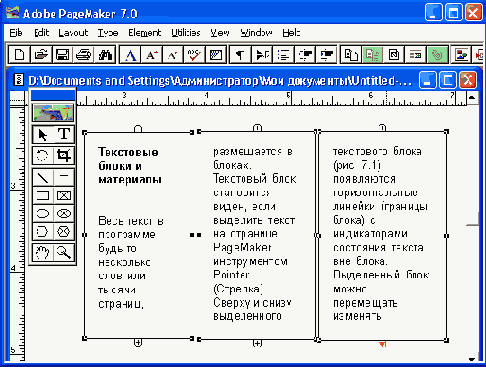The height and width of the screenshot is (367, 486).
Task: Run the Spelling check icon
Action: click(x=194, y=54)
